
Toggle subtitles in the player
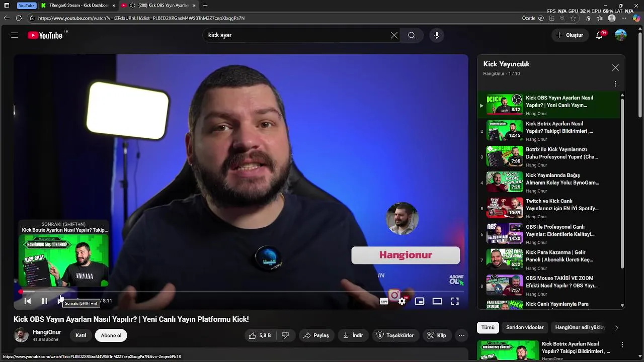coord(384,301)
